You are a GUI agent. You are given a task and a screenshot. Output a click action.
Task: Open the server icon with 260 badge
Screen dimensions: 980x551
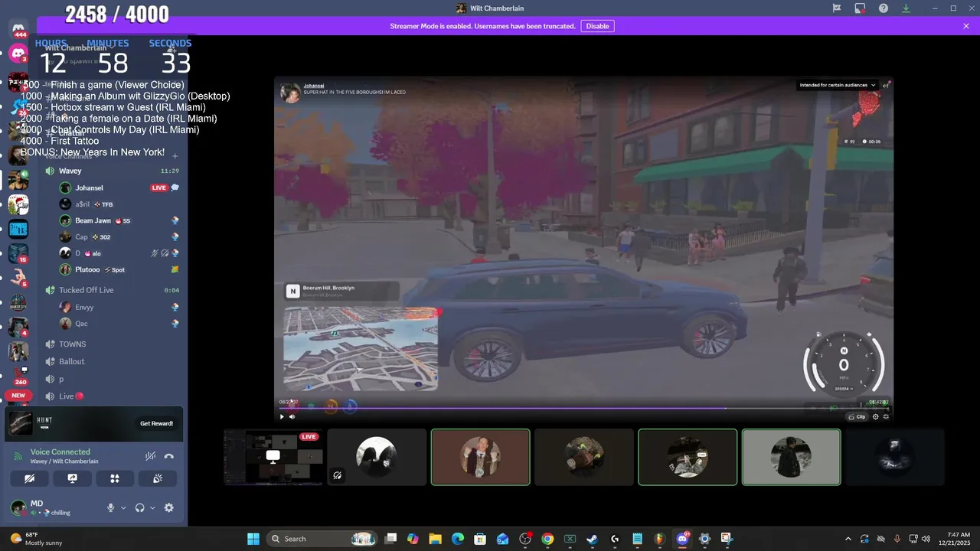tap(18, 375)
